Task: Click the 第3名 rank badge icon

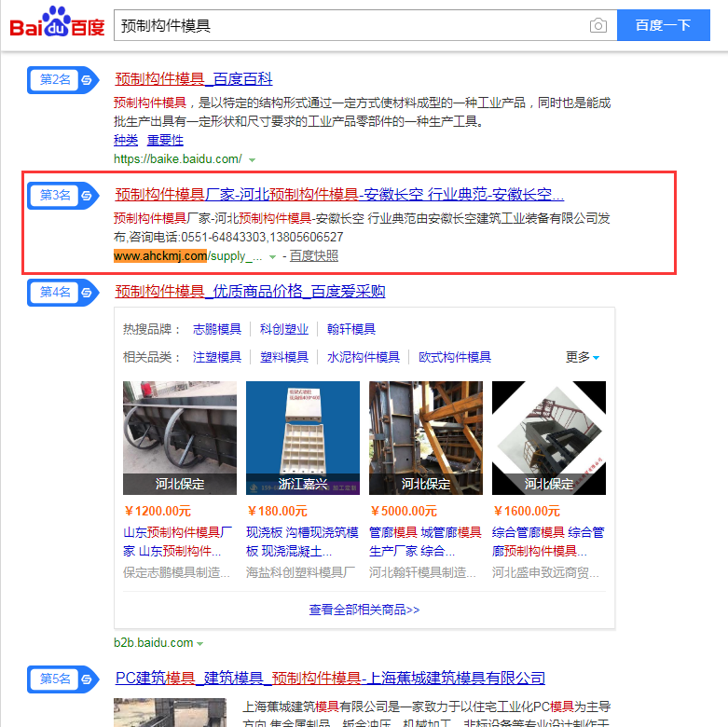Action: (x=63, y=196)
